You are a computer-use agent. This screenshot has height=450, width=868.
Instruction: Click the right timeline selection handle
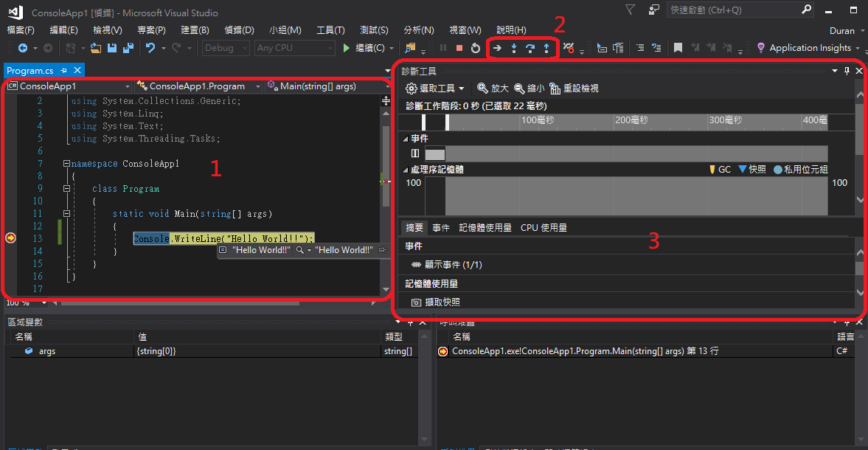tap(448, 122)
